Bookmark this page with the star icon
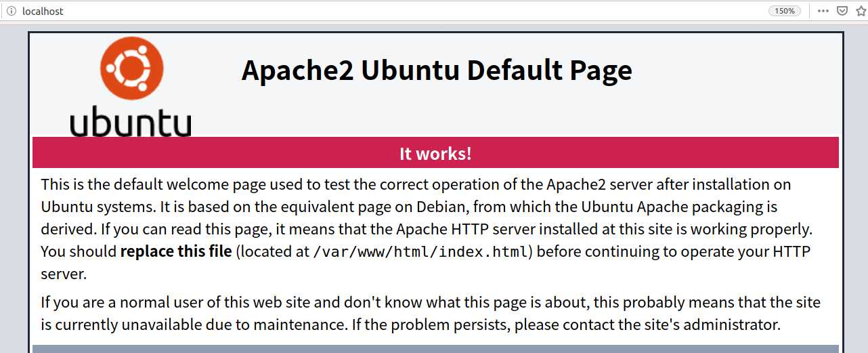The height and width of the screenshot is (353, 868). click(x=861, y=11)
